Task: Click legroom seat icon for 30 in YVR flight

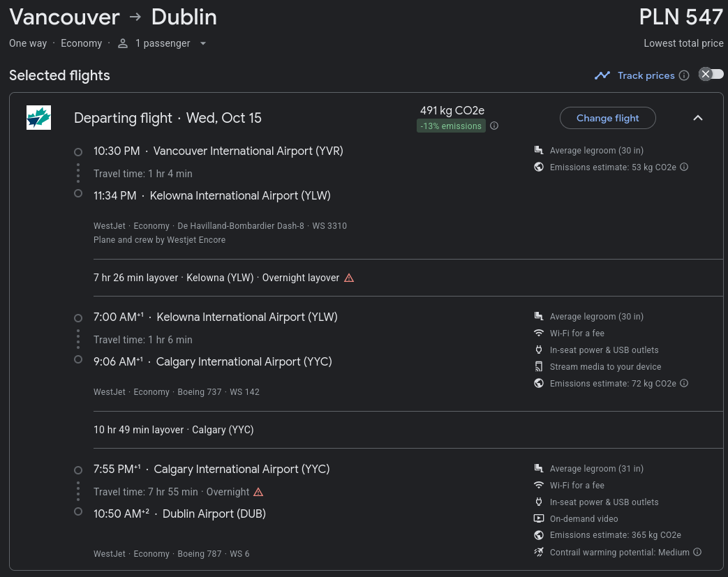Action: (x=539, y=150)
